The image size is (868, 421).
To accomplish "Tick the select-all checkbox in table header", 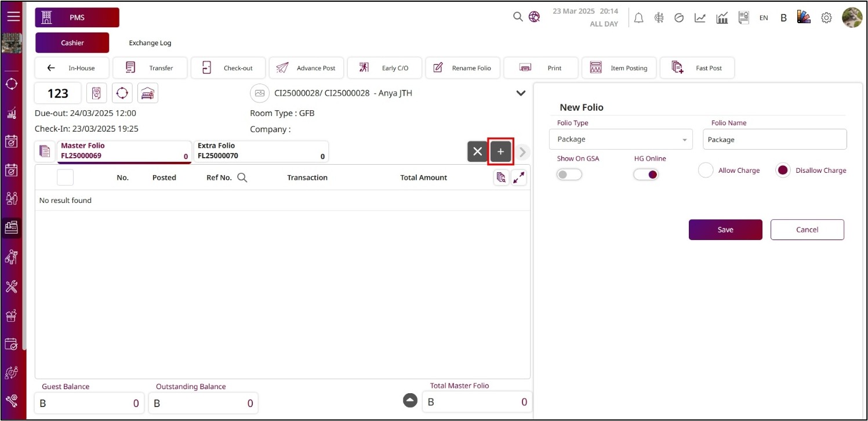I will [65, 177].
